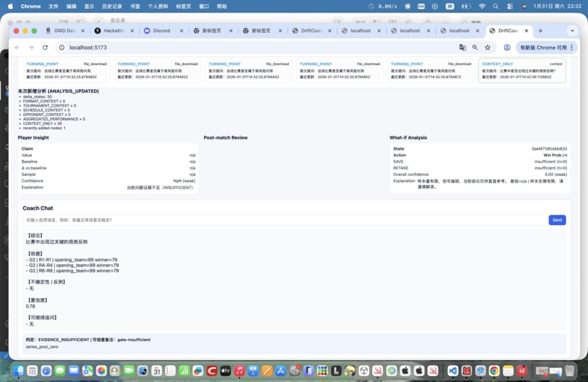Click the 'G2 | R1-R1' evidence line
588x382 pixels.
coord(71,260)
